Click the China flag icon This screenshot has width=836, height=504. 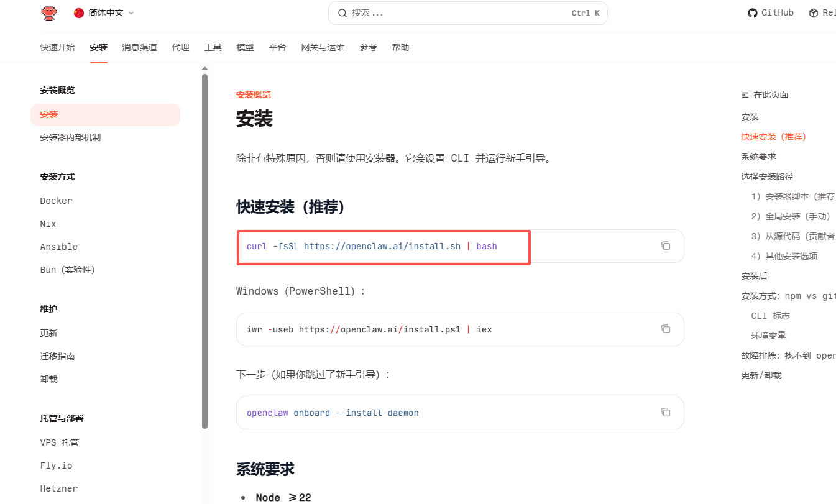(79, 13)
